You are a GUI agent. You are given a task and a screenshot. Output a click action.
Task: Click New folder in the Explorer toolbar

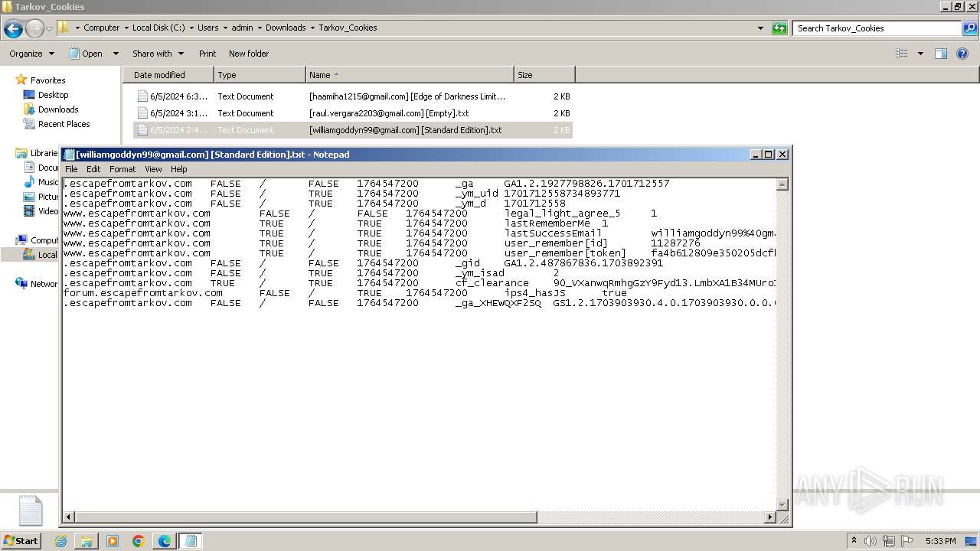(x=249, y=54)
